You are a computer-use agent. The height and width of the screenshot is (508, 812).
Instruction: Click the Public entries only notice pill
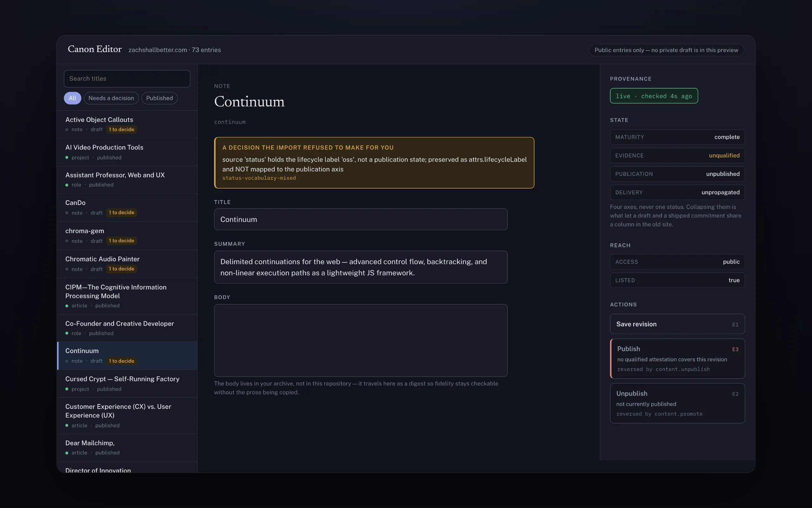pyautogui.click(x=666, y=50)
